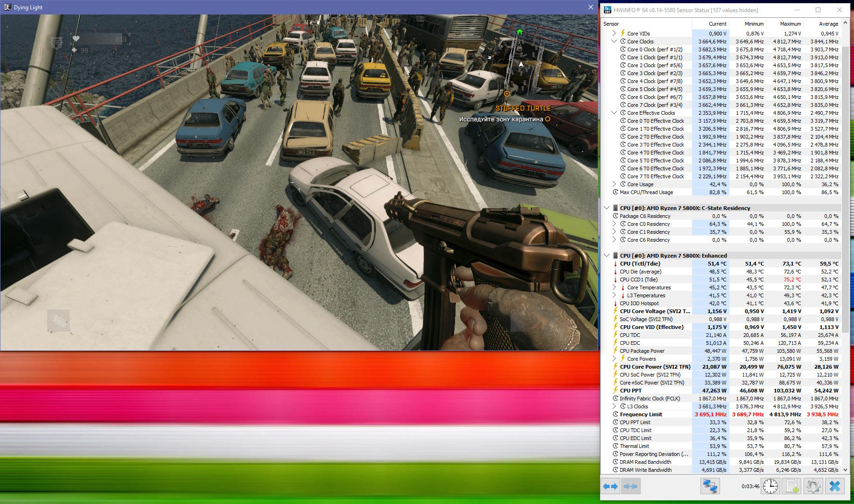Viewport: 854px width, 504px height.
Task: Click the thermometer icon beside CPU IOD Hotspot
Action: click(x=616, y=303)
